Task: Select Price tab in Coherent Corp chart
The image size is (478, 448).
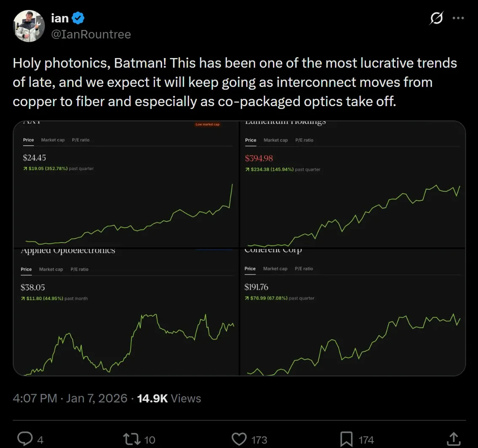Action: click(250, 269)
